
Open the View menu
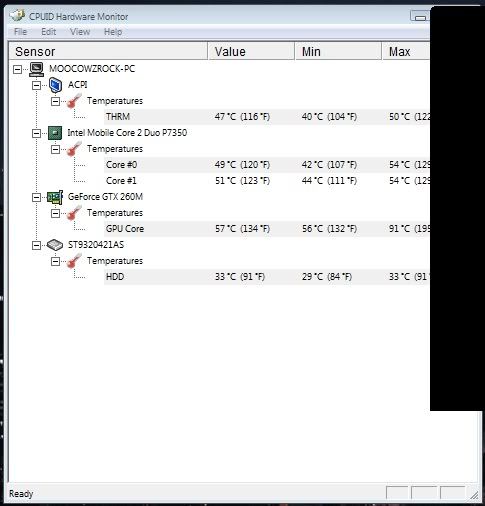80,32
